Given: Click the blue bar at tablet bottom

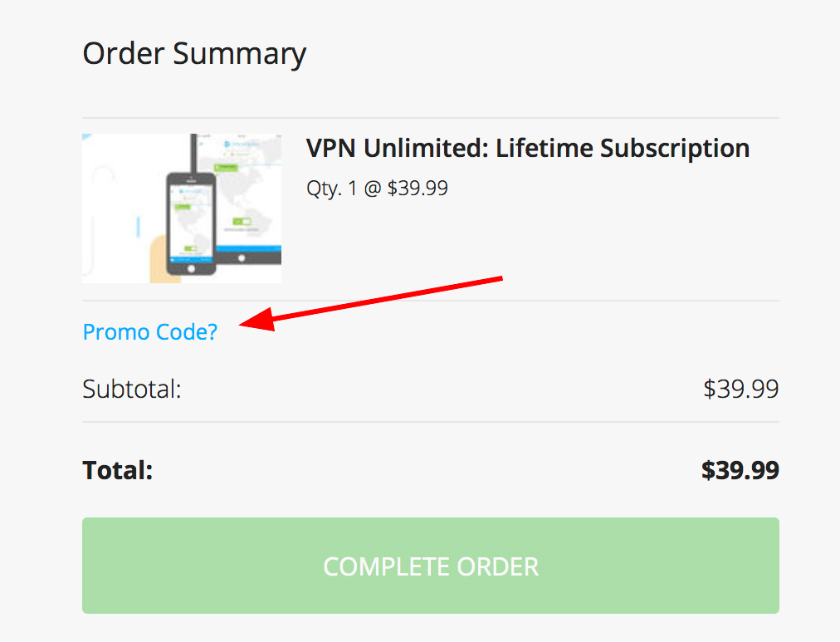Looking at the screenshot, I should coord(248,248).
